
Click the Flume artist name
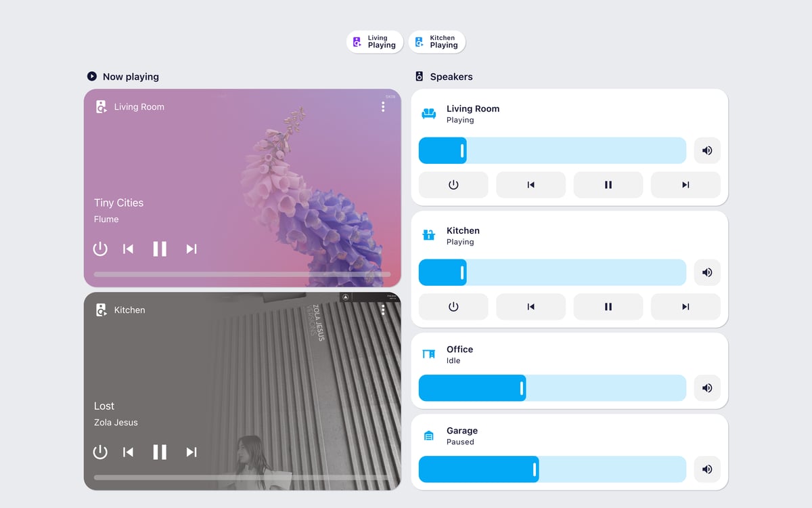click(106, 219)
